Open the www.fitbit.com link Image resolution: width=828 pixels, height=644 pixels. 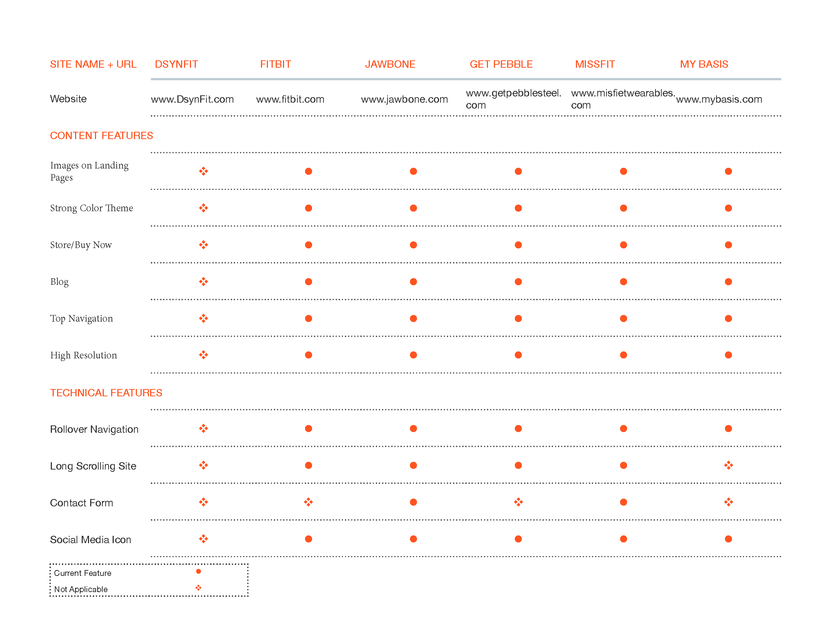pos(290,99)
